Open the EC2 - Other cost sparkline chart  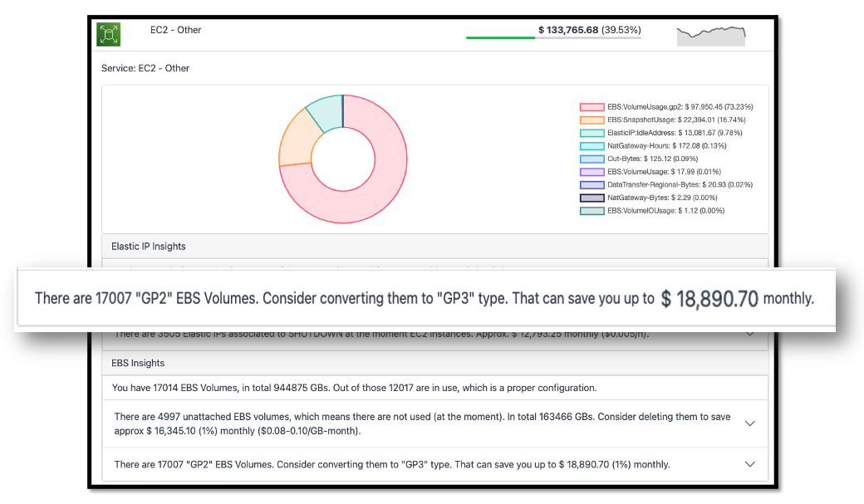click(x=711, y=36)
